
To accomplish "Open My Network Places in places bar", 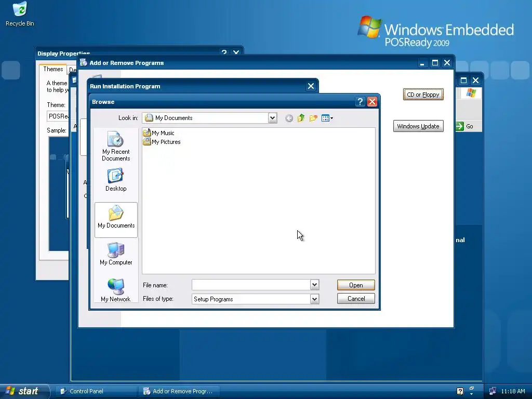I will [x=116, y=290].
